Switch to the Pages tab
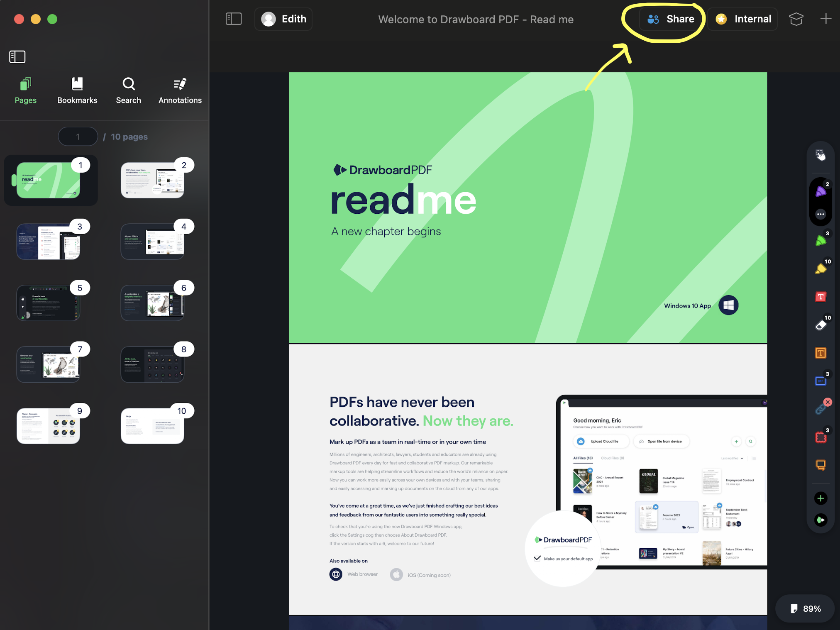Image resolution: width=840 pixels, height=630 pixels. [x=26, y=91]
